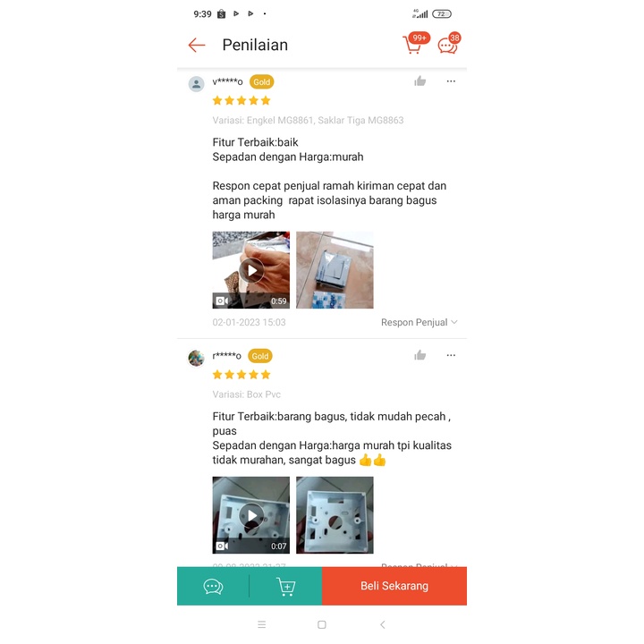
Task: Tap the chat seller icon in bottom bar
Action: 213,586
